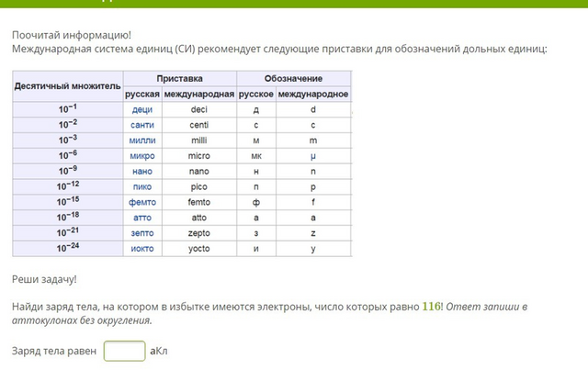Click the 10⁻¹⁸ multiplier cell
This screenshot has height=370, width=588.
[x=67, y=218]
